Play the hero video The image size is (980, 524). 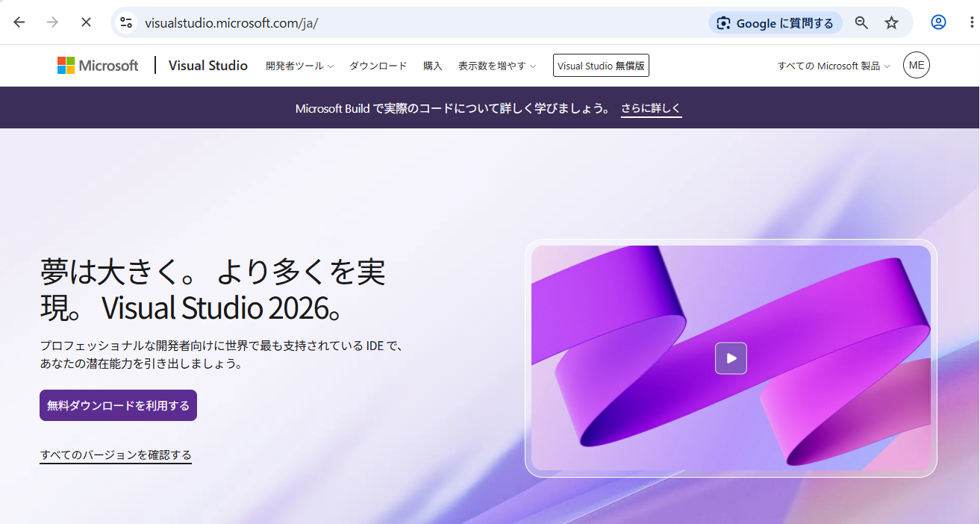point(731,358)
